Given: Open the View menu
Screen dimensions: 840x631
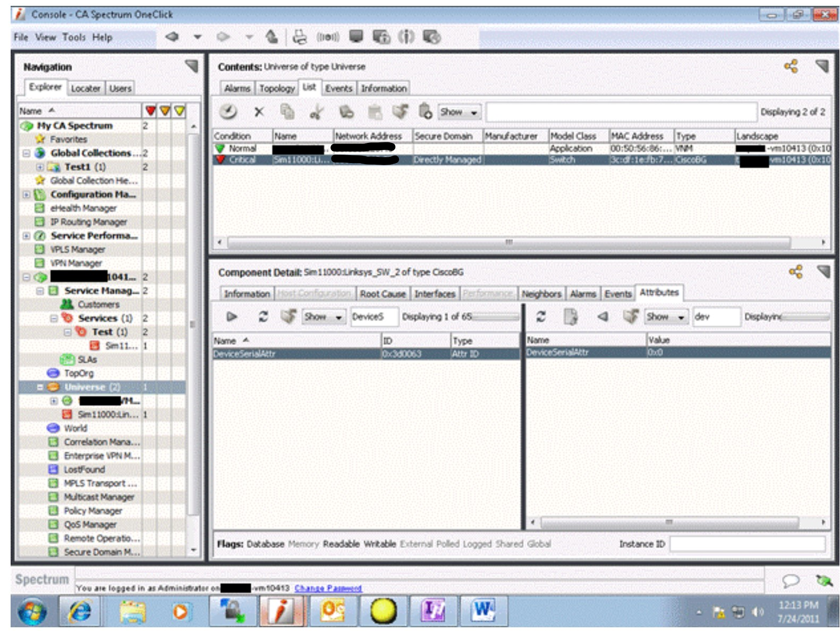Looking at the screenshot, I should click(x=45, y=37).
